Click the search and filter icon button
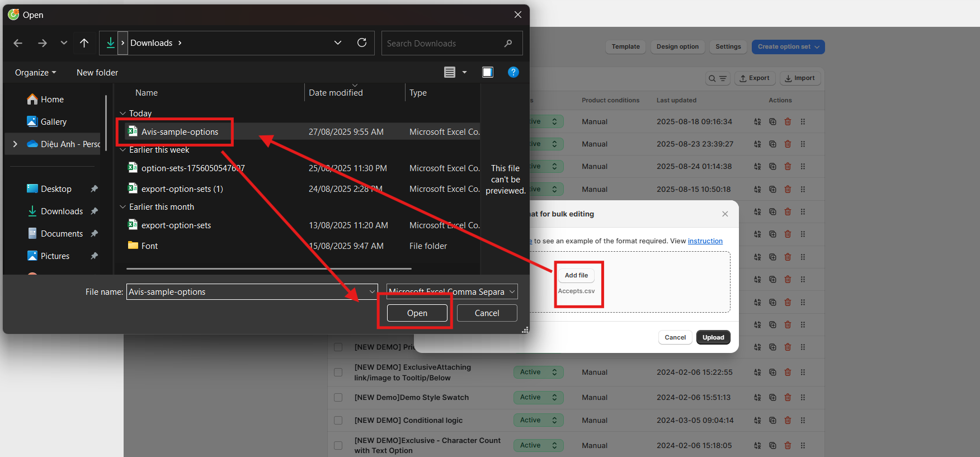Screen dimensions: 980x457 pyautogui.click(x=717, y=78)
